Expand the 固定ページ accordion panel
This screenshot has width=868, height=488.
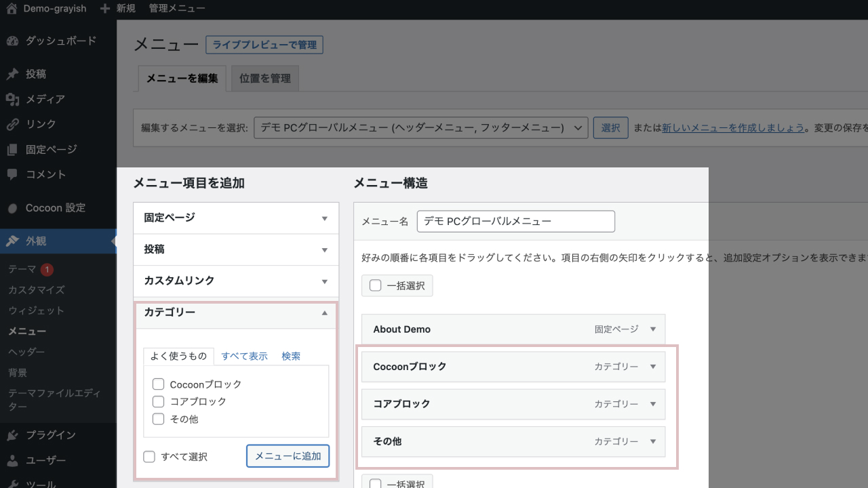236,218
